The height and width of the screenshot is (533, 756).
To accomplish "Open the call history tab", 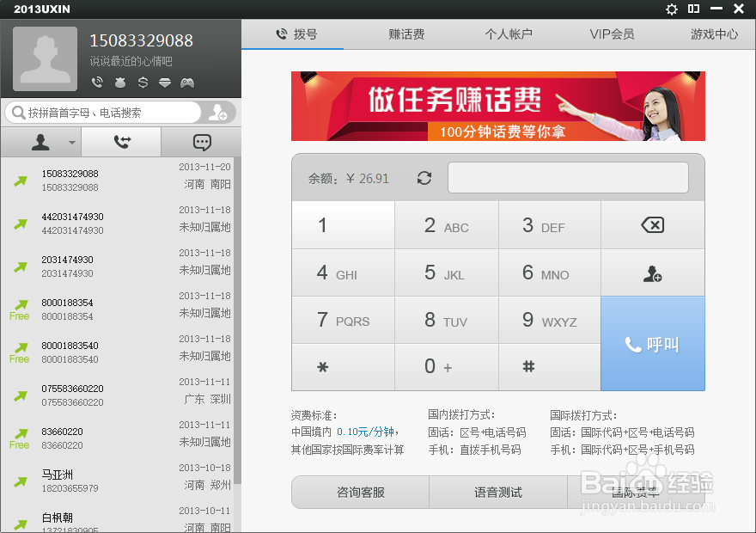I will point(121,143).
